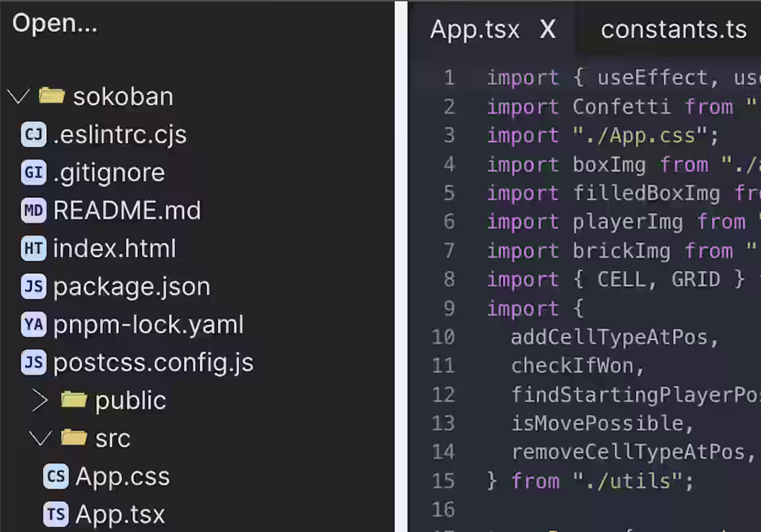Open package.json from the file tree
761x532 pixels.
coord(131,287)
